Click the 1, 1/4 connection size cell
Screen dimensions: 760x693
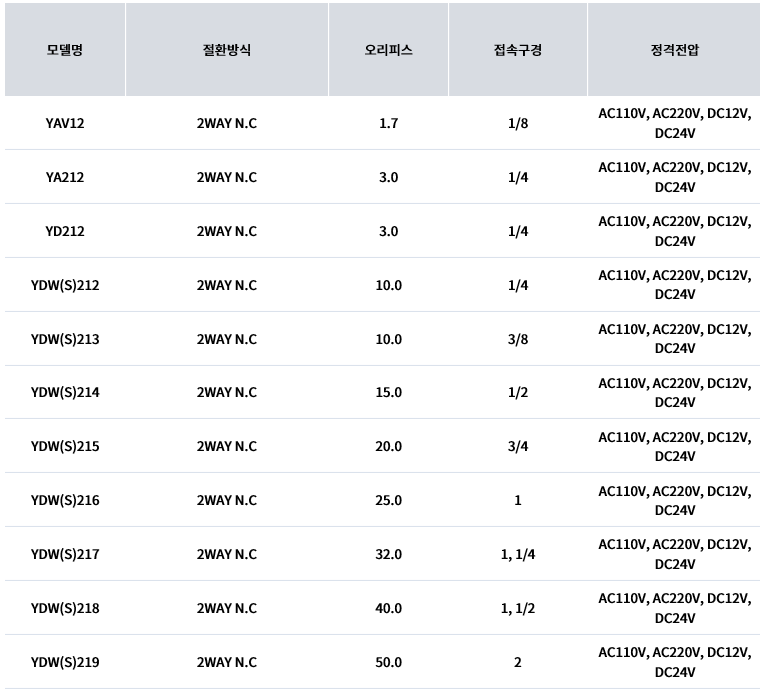[518, 554]
